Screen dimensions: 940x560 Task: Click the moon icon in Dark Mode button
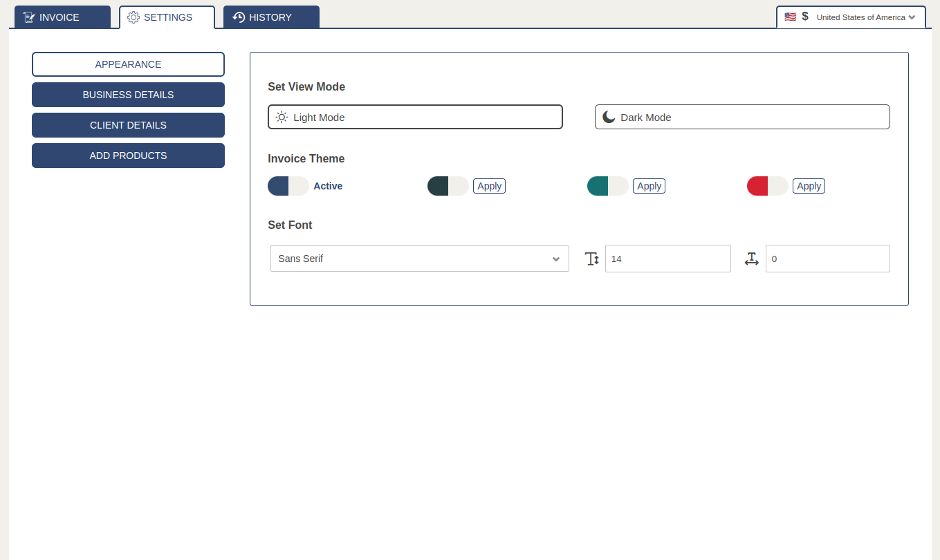click(608, 117)
